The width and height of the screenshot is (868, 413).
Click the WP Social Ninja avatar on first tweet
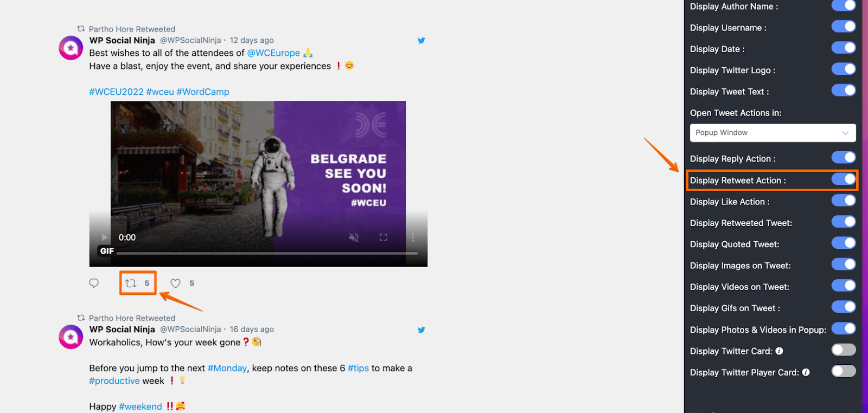71,48
